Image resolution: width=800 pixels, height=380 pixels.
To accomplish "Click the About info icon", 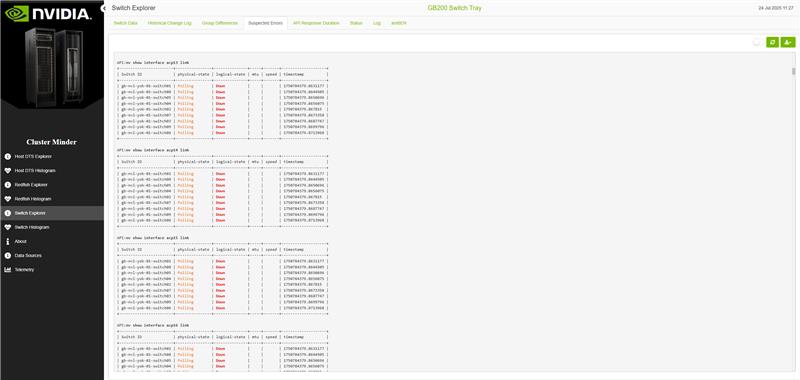I will click(8, 241).
